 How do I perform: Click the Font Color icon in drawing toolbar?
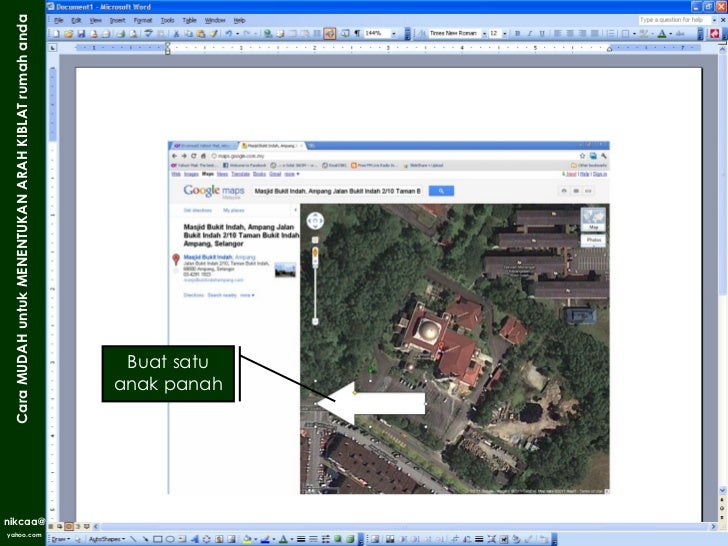(283, 538)
